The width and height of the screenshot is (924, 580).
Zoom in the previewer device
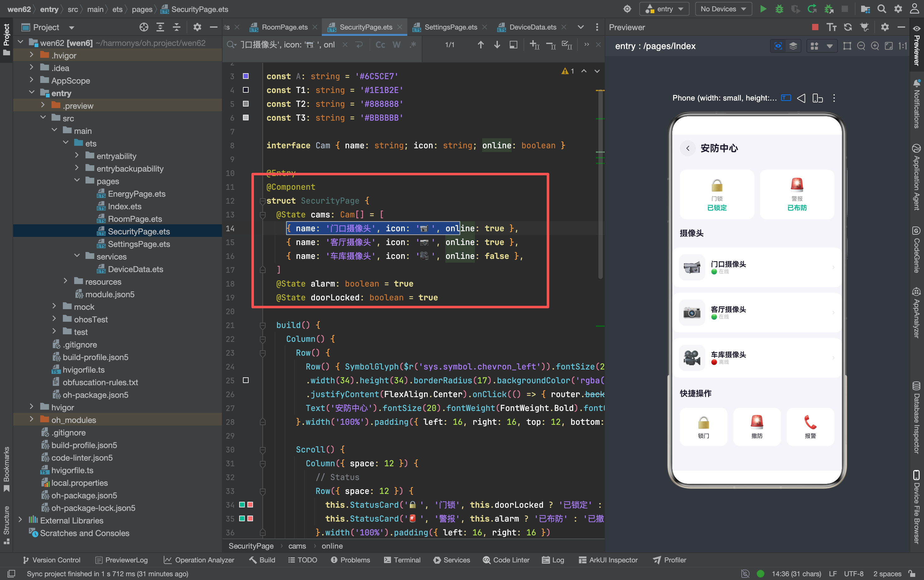pos(875,46)
